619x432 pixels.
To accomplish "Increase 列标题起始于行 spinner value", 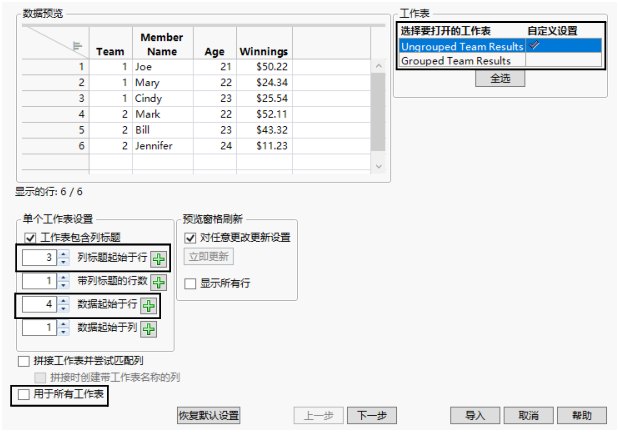I will [64, 254].
